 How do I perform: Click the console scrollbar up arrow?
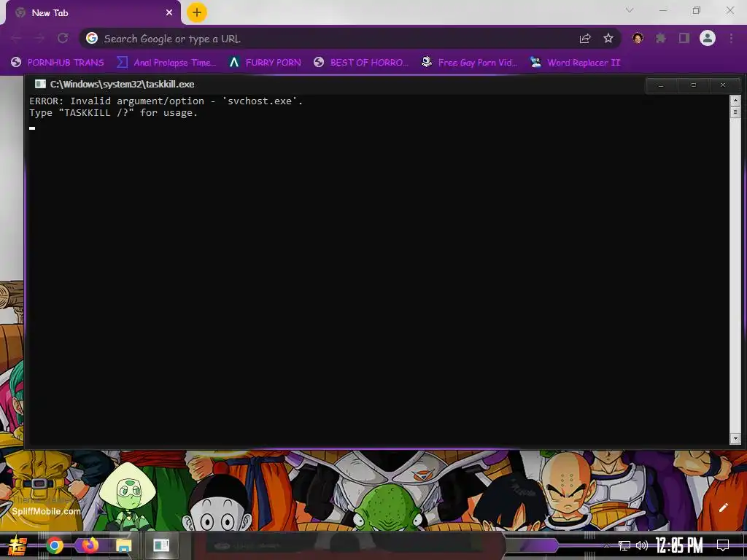click(x=735, y=101)
